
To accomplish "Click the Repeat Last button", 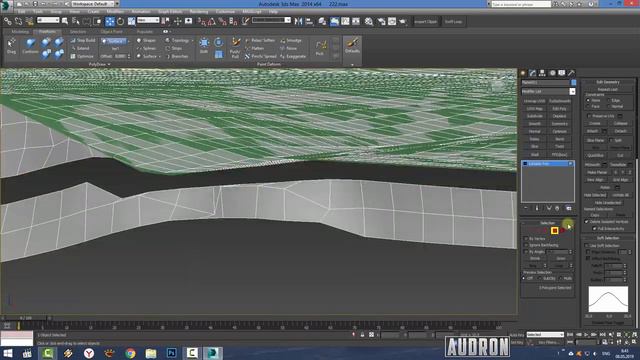I will (x=608, y=89).
